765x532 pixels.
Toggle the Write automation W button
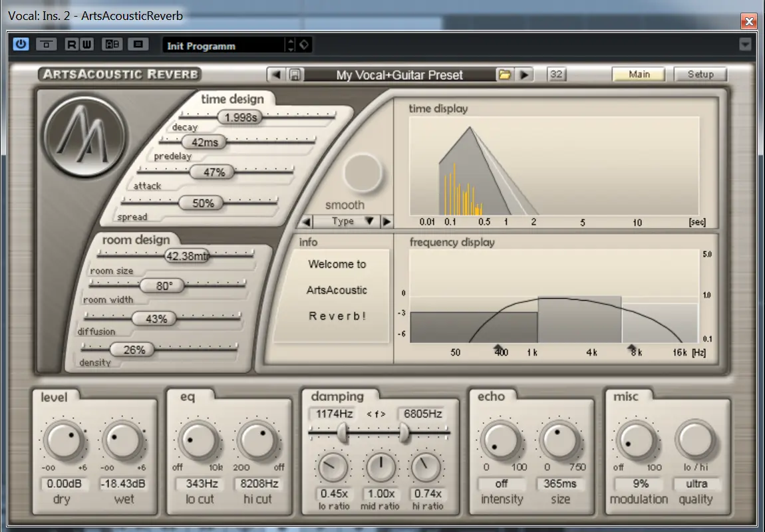pyautogui.click(x=87, y=45)
